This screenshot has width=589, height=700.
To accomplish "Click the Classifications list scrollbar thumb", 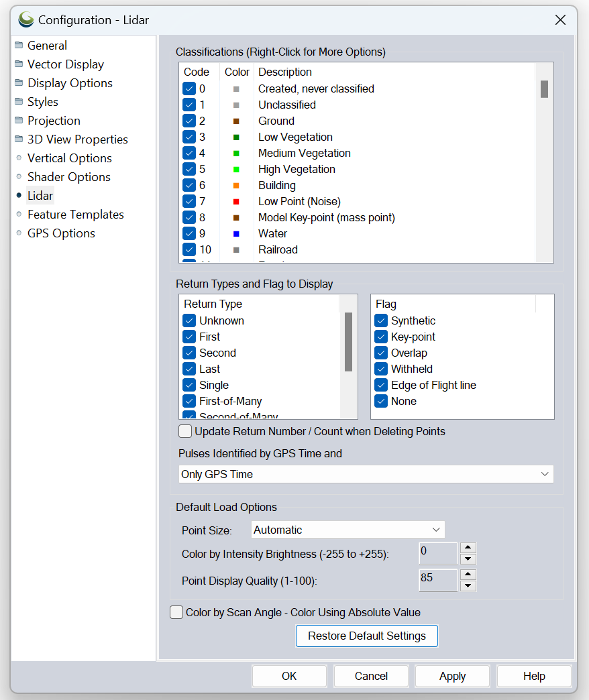I will (x=544, y=89).
